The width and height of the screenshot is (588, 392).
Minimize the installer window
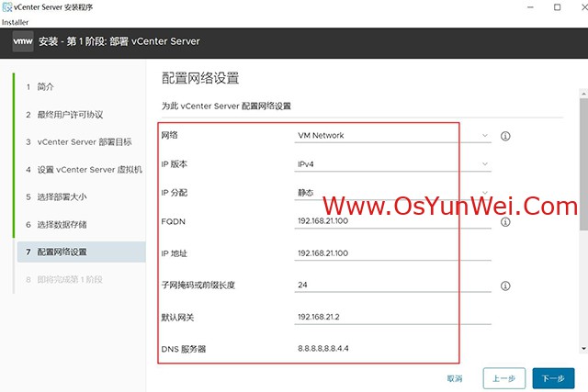(530, 7)
